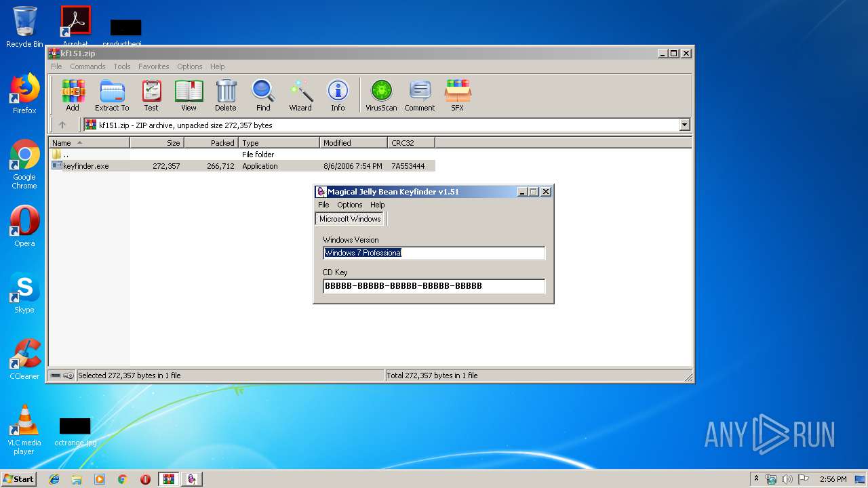
Task: Click the Start button
Action: click(18, 479)
